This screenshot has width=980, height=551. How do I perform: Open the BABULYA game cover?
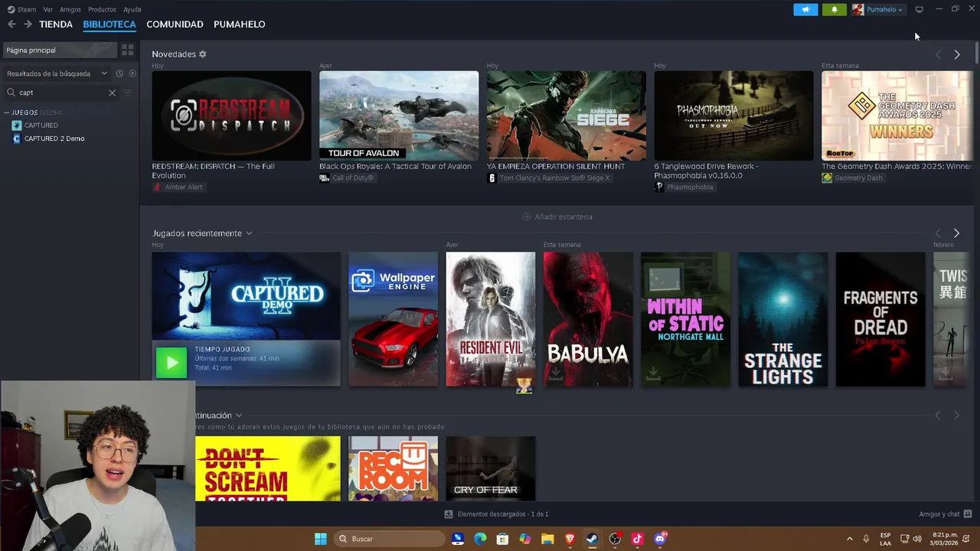coord(588,319)
